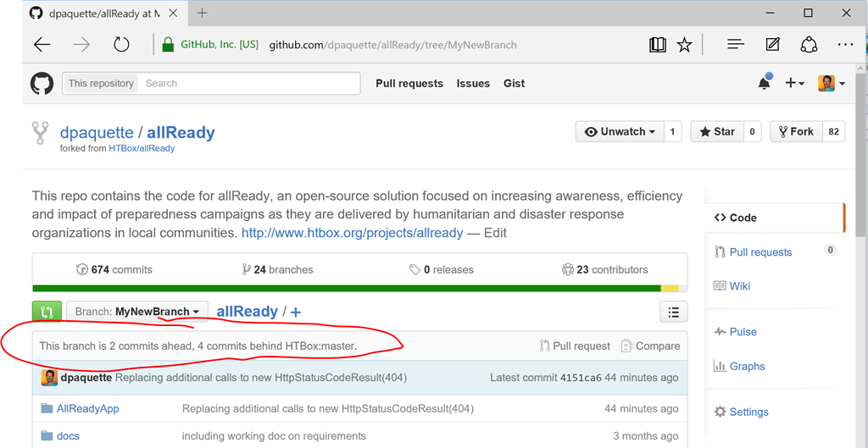This screenshot has height=448, width=868.
Task: Select the Code sidebar tab
Action: coord(775,218)
